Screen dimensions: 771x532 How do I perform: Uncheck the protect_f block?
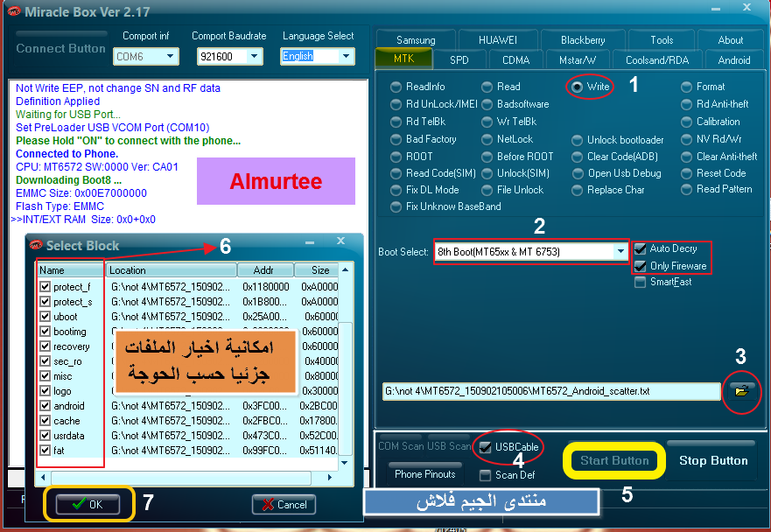pyautogui.click(x=46, y=287)
